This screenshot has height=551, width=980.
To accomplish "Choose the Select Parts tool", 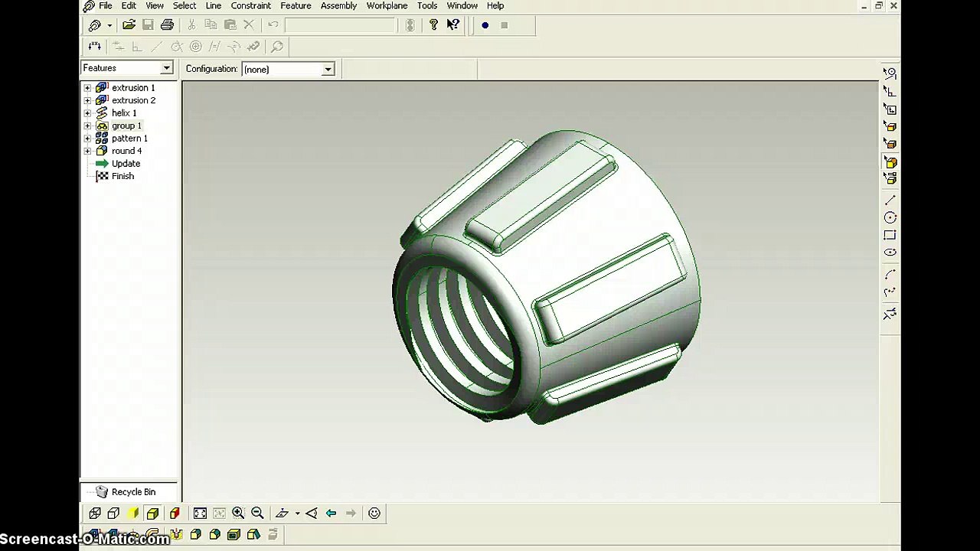I will (890, 178).
